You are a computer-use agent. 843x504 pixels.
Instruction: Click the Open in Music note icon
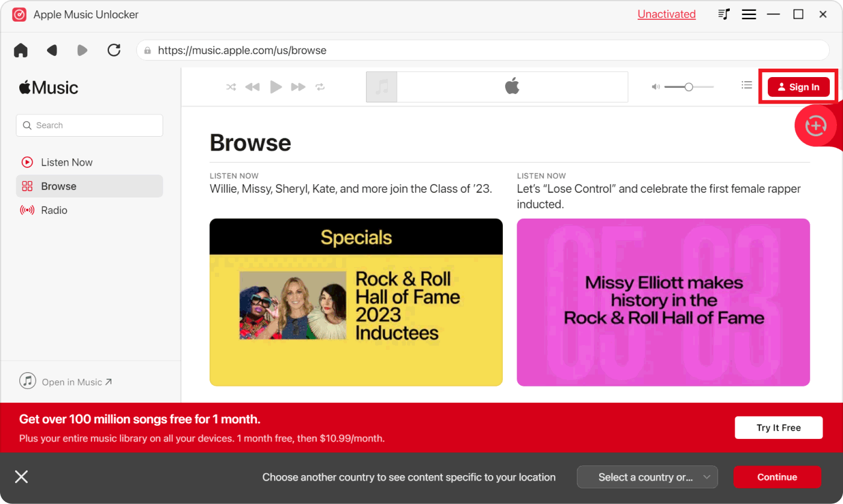pos(28,381)
